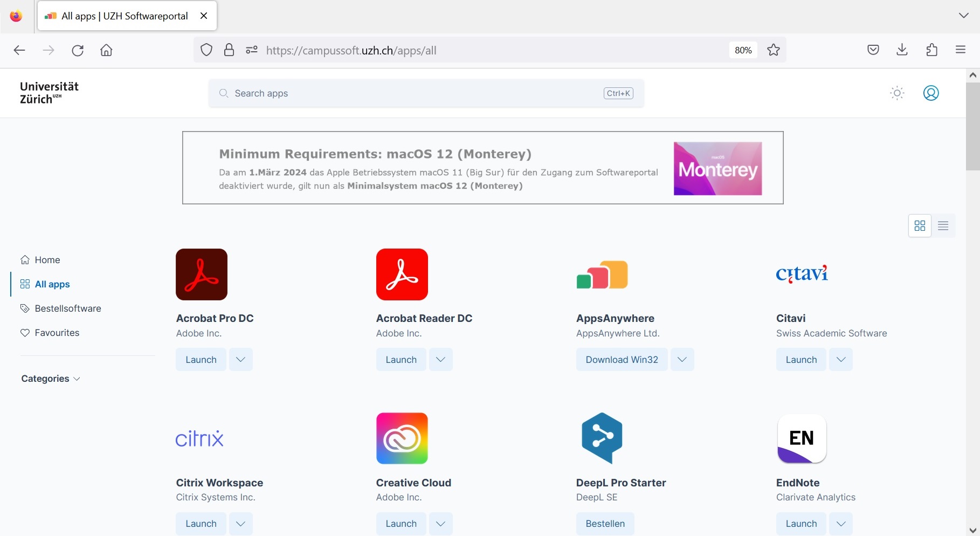This screenshot has width=980, height=536.
Task: Close the UZH Softwareportal tab
Action: [204, 16]
